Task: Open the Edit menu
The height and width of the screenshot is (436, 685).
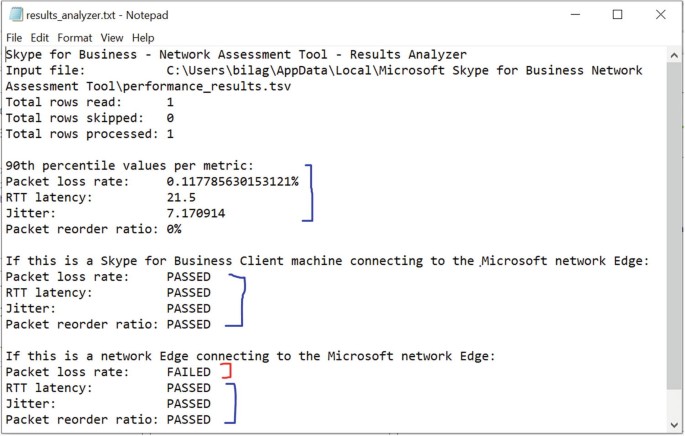Action: (x=43, y=37)
